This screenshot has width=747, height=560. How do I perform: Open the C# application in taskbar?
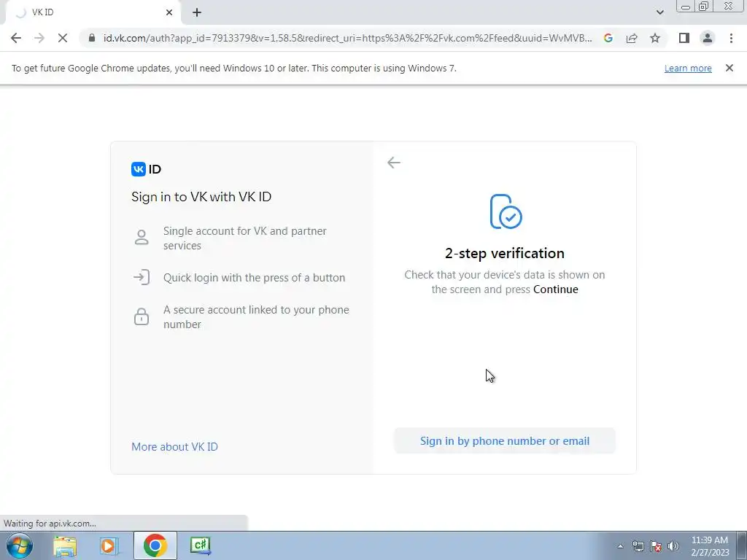(200, 545)
